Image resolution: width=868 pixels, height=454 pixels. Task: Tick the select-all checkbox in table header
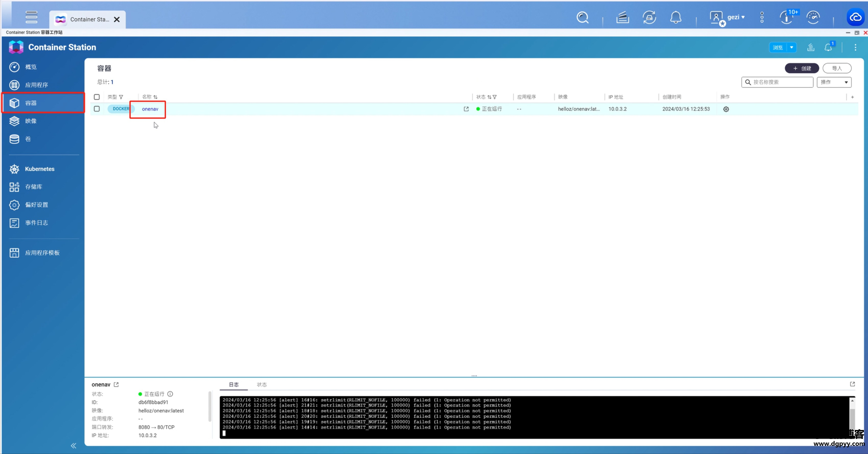coord(97,97)
